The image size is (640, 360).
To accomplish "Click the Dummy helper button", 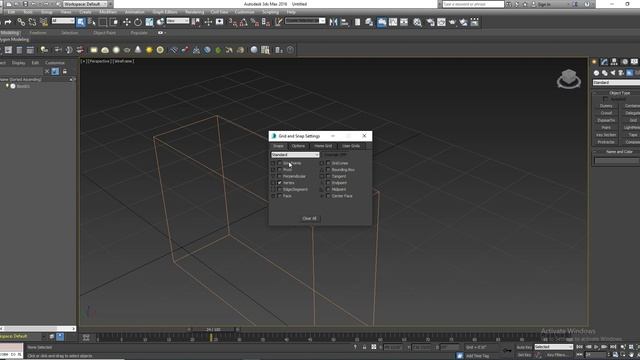I will tap(606, 106).
